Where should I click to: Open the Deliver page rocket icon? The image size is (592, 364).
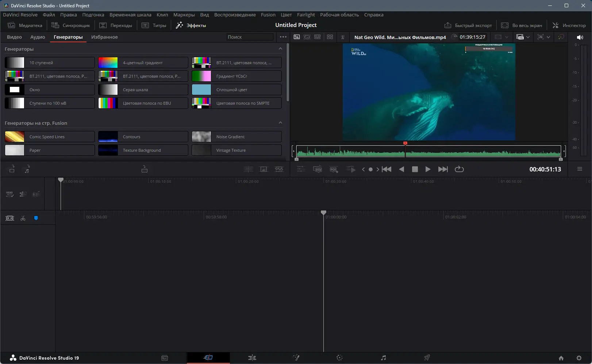pos(427,358)
